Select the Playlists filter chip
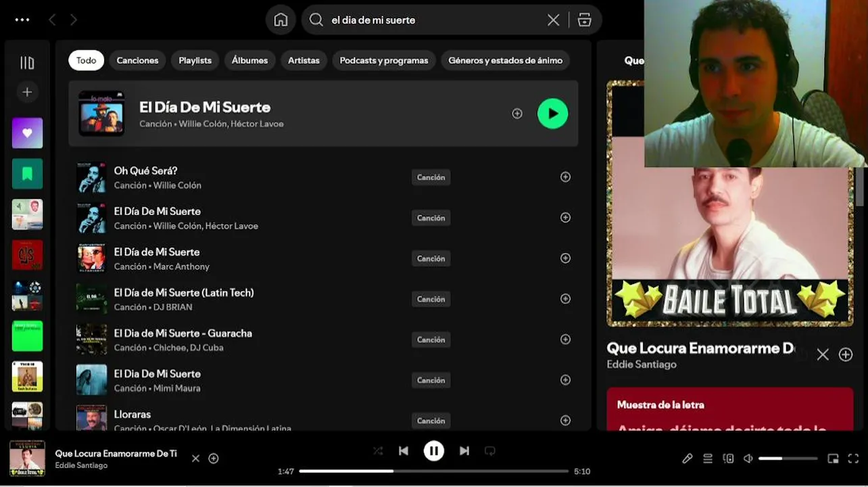The height and width of the screenshot is (487, 868). tap(195, 60)
